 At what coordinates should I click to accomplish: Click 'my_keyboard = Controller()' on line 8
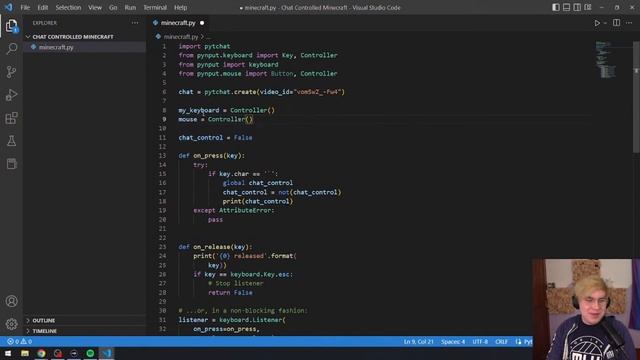click(227, 110)
